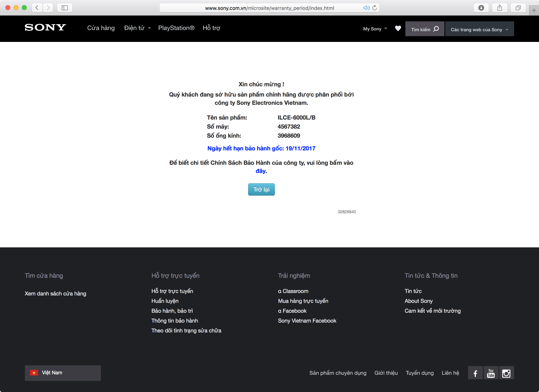Open Bảo hành, bảo trì link
The width and height of the screenshot is (539, 392).
tap(172, 311)
